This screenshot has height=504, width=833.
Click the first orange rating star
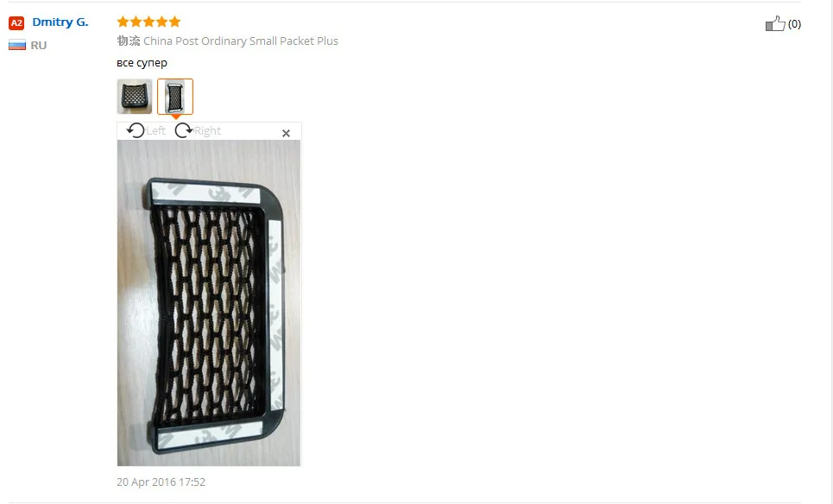[x=123, y=22]
